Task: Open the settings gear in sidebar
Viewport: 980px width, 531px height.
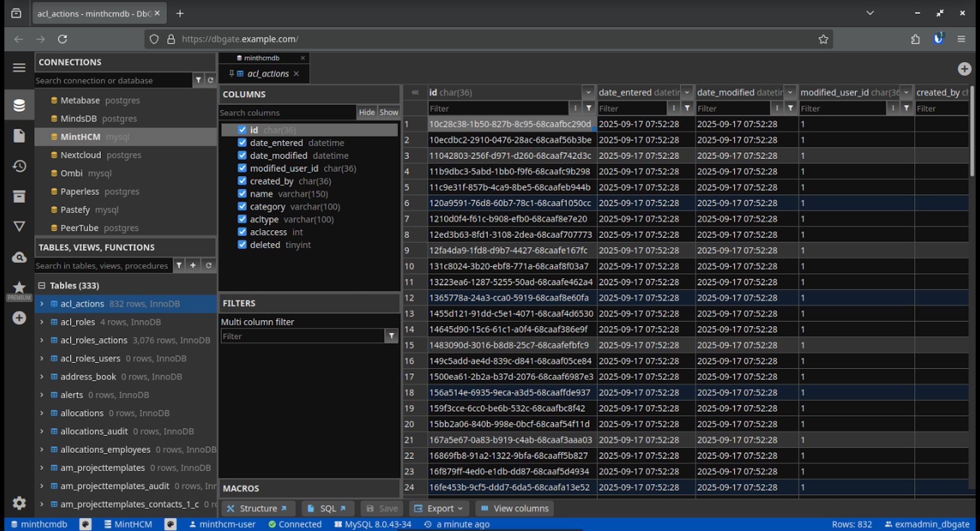Action: [19, 503]
